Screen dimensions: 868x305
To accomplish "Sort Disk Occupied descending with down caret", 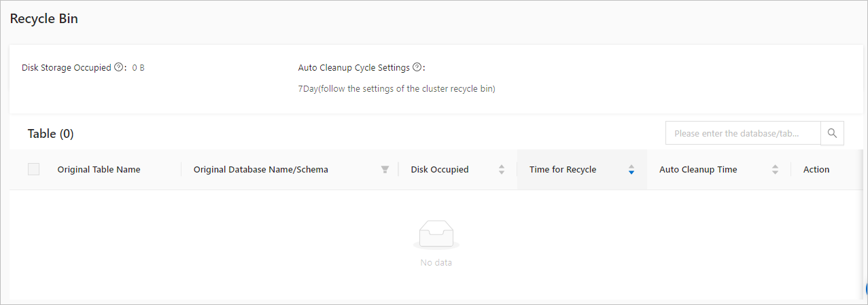I will point(502,173).
